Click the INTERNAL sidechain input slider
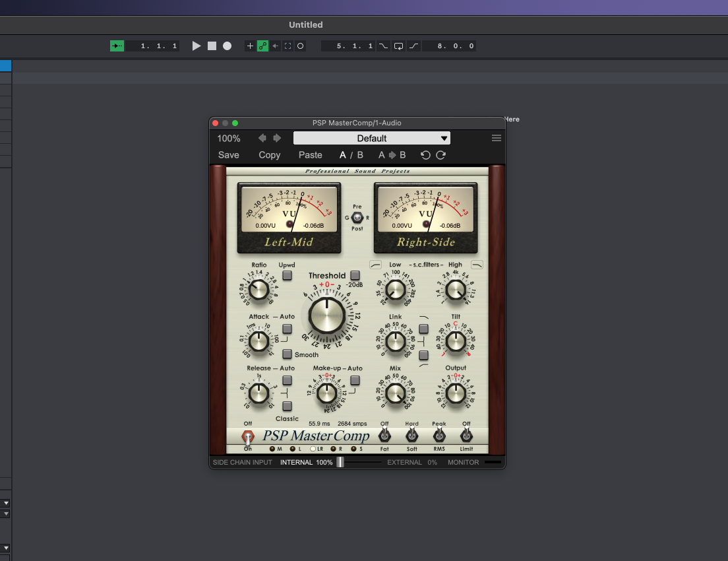Image resolution: width=728 pixels, height=561 pixels. (340, 462)
